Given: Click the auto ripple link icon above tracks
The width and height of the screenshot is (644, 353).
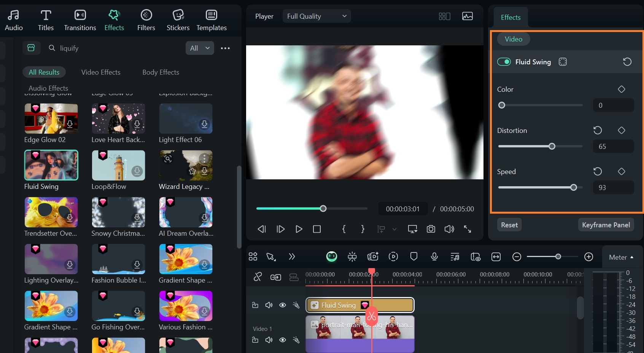Looking at the screenshot, I should [276, 277].
